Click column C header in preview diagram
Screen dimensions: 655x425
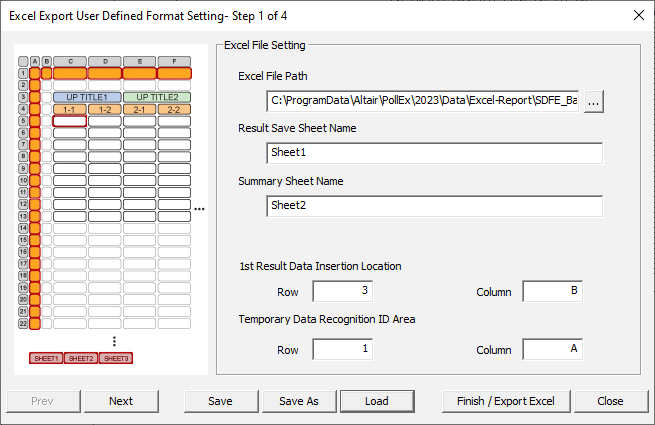coord(70,62)
